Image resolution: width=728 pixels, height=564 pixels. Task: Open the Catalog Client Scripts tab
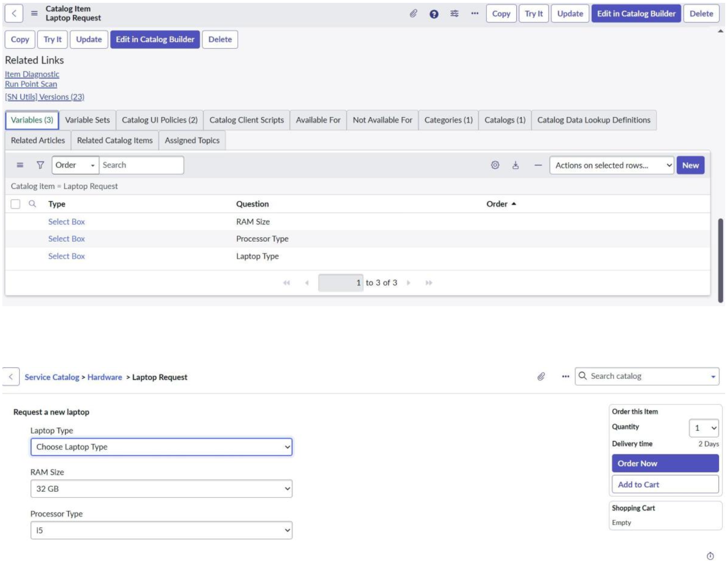(246, 120)
